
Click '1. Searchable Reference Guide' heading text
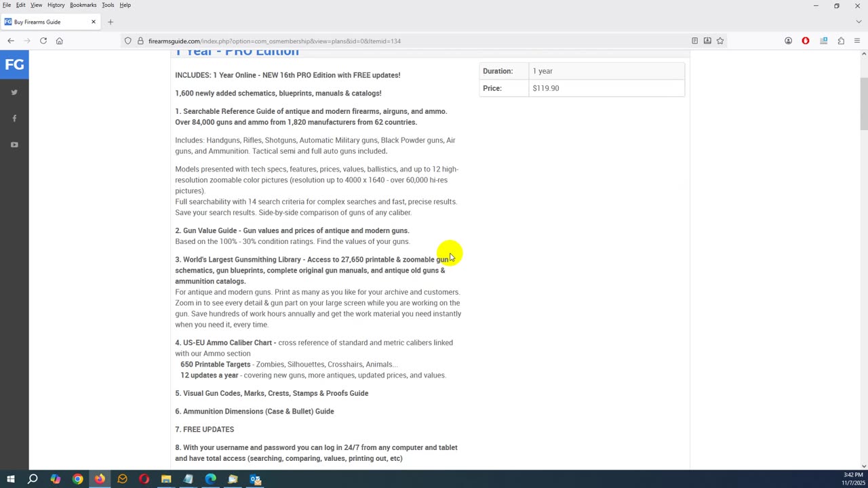pyautogui.click(x=311, y=111)
